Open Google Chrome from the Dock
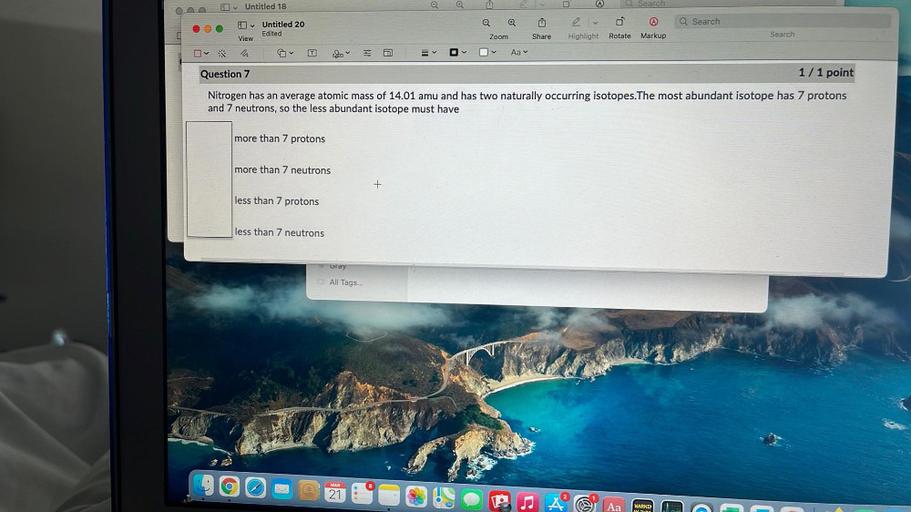The width and height of the screenshot is (911, 512). tap(229, 486)
